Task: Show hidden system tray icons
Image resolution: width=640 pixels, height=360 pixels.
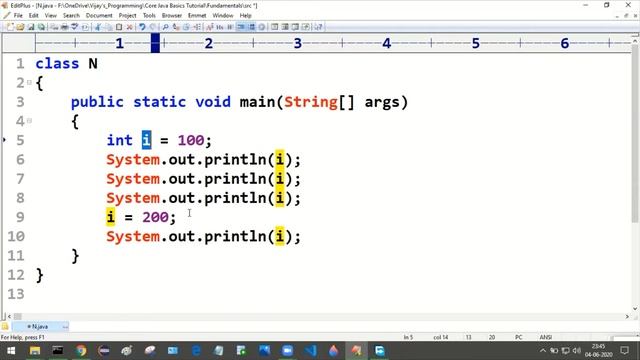Action: tap(542, 351)
